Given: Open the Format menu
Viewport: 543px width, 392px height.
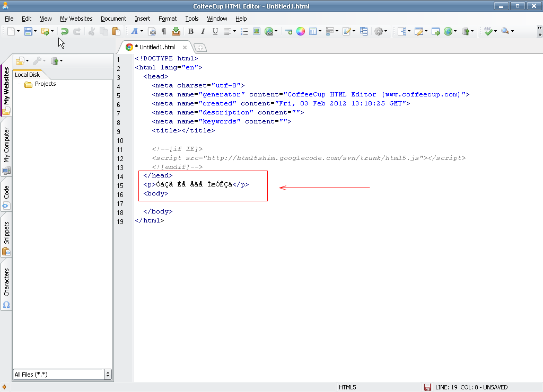Looking at the screenshot, I should click(168, 19).
